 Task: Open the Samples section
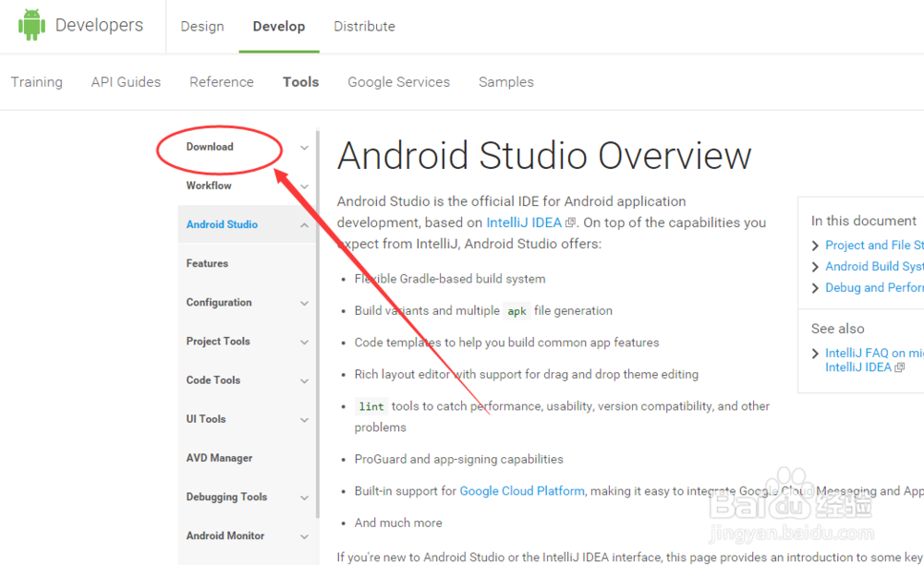pyautogui.click(x=506, y=82)
